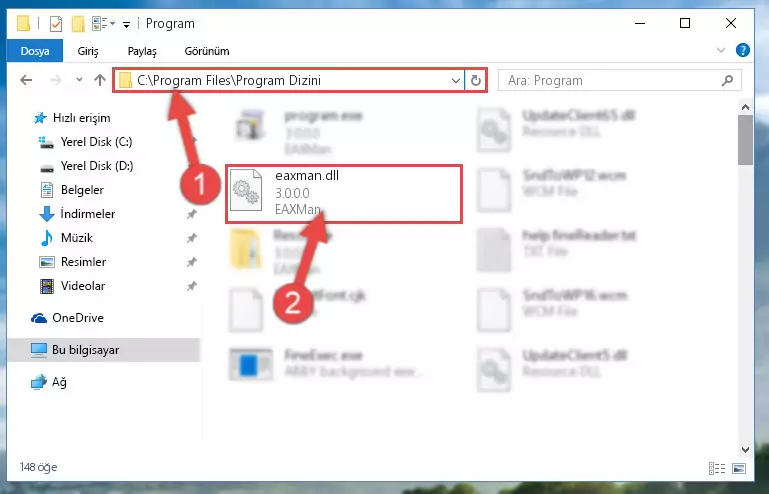This screenshot has width=769, height=494.
Task: Open the Dosya file menu tab
Action: point(35,51)
